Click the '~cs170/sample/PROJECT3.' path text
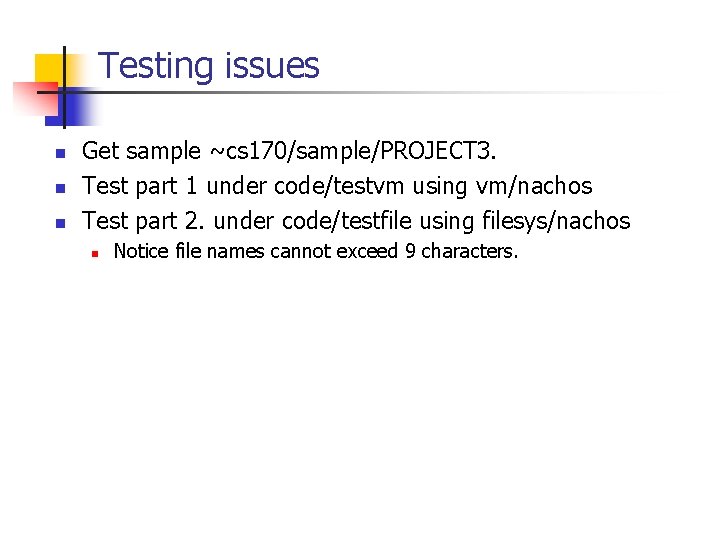The width and height of the screenshot is (720, 540). (x=353, y=151)
